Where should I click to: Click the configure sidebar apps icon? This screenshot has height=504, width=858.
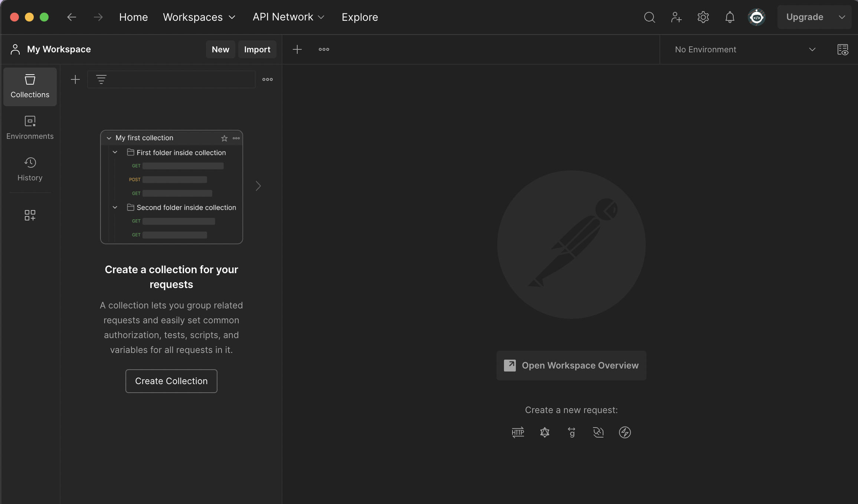click(x=30, y=215)
